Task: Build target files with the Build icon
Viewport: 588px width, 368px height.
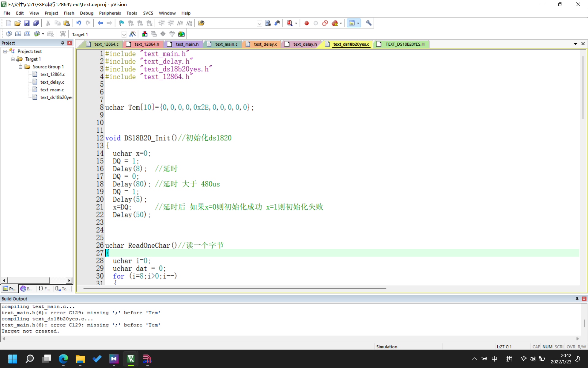Action: pos(18,34)
